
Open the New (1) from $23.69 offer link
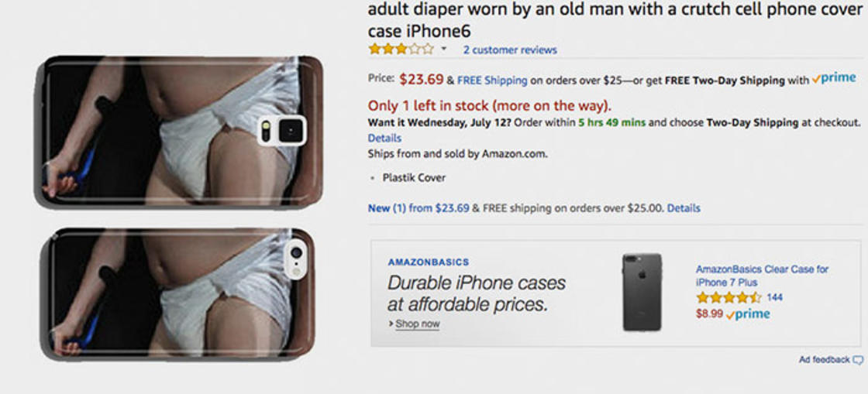point(418,208)
